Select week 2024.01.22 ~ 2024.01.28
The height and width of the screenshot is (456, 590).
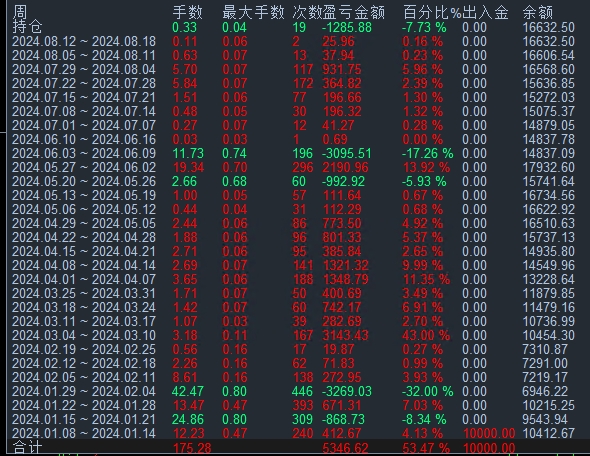84,405
